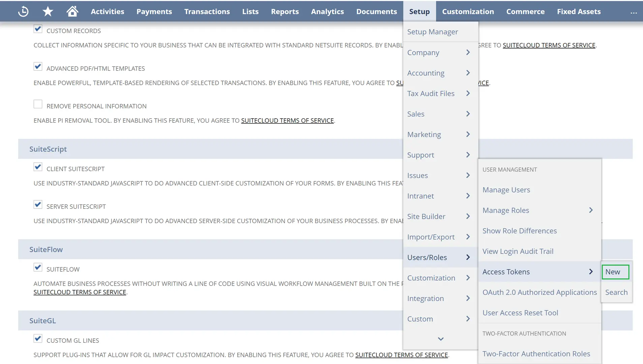This screenshot has height=364, width=643.
Task: Toggle the Custom Records checkbox
Action: coord(38,29)
